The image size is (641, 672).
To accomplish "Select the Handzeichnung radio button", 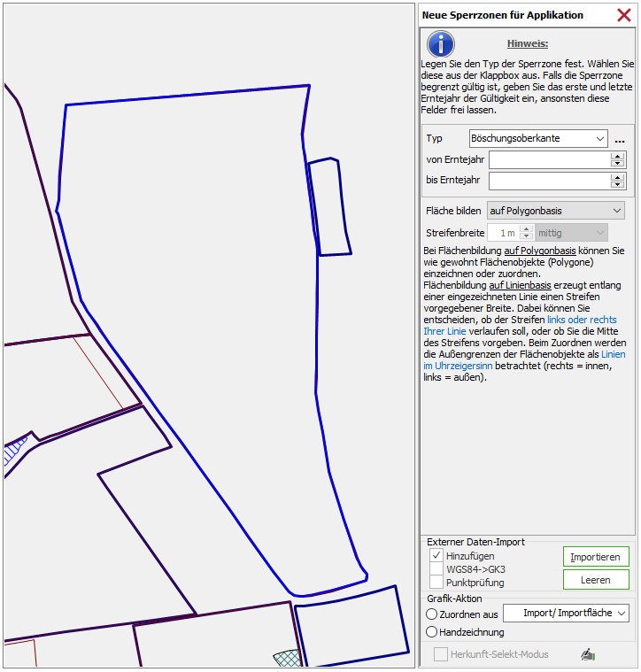I will [432, 632].
